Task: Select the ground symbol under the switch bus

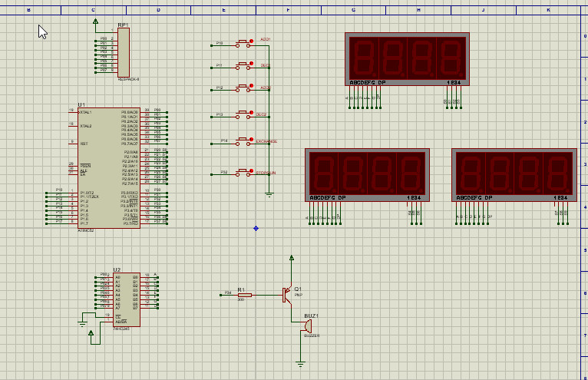Action: tap(269, 195)
